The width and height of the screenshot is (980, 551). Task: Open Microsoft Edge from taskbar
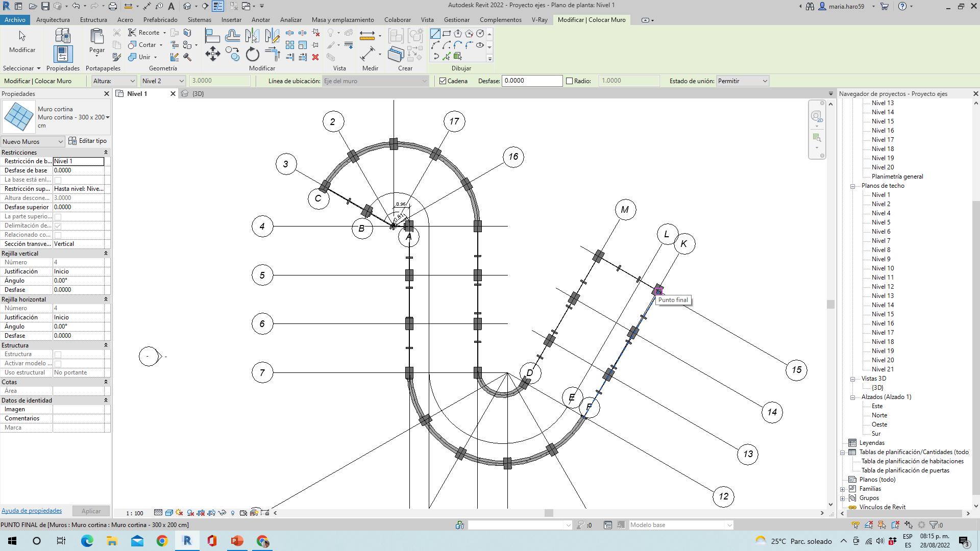87,541
